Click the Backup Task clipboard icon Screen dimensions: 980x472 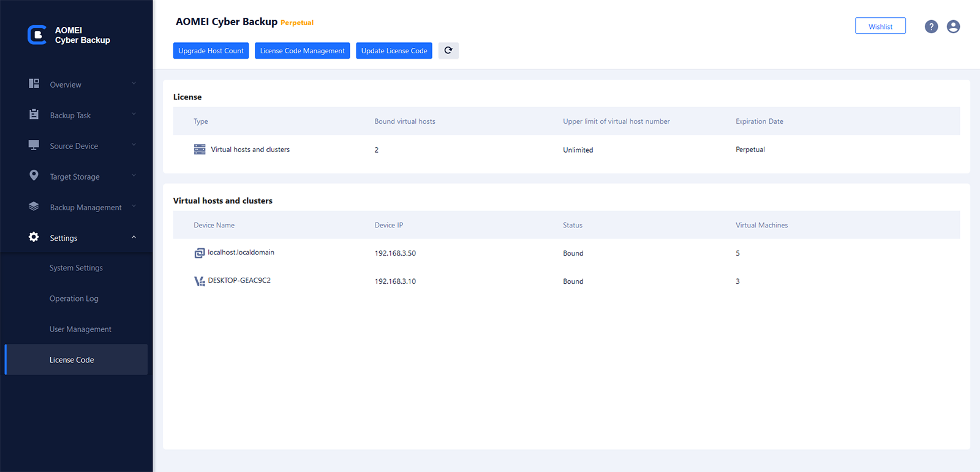(34, 115)
